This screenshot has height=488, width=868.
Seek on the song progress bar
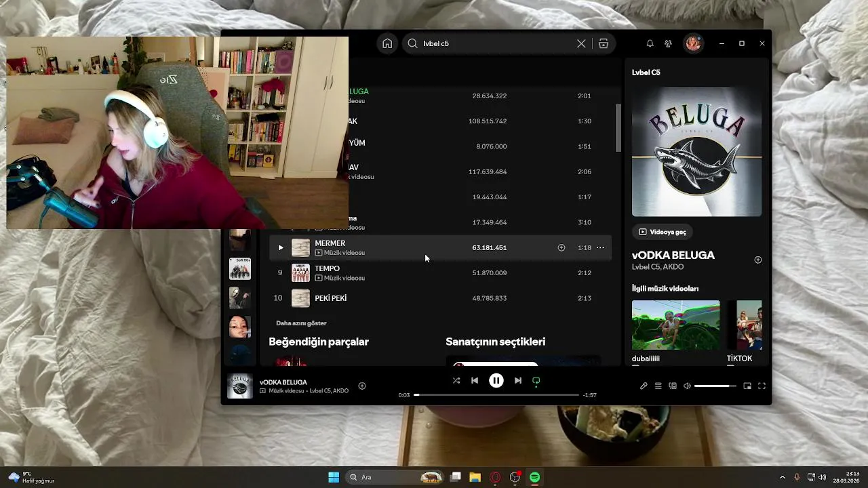[496, 394]
